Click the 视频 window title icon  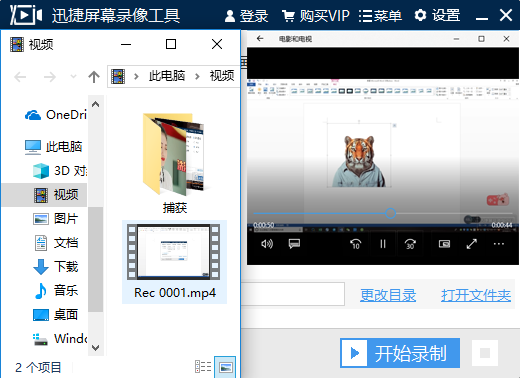[17, 44]
